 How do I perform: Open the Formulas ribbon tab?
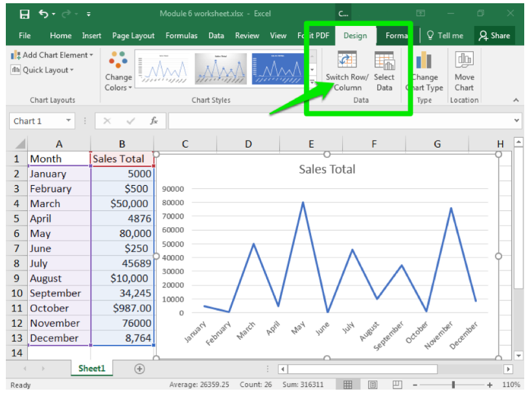(181, 36)
